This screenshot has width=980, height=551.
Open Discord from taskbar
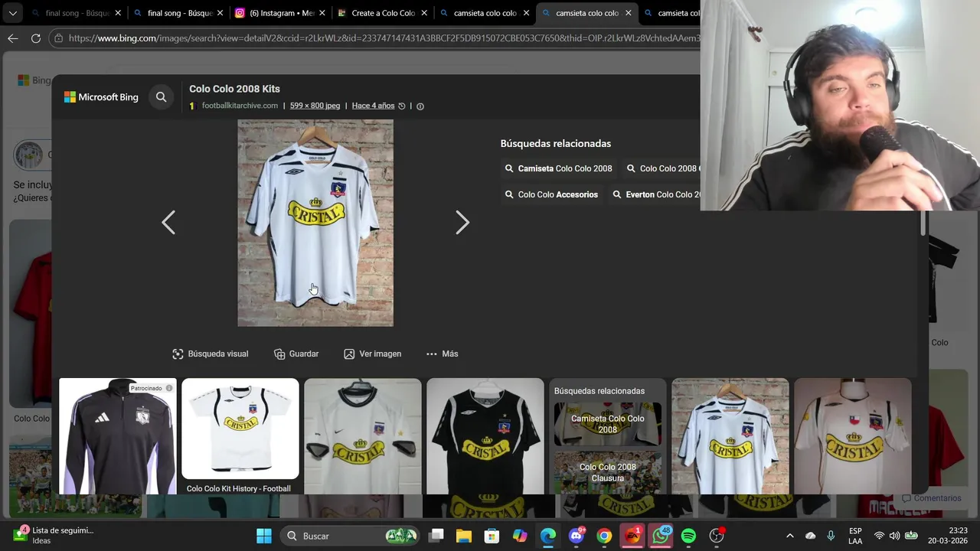click(x=576, y=536)
